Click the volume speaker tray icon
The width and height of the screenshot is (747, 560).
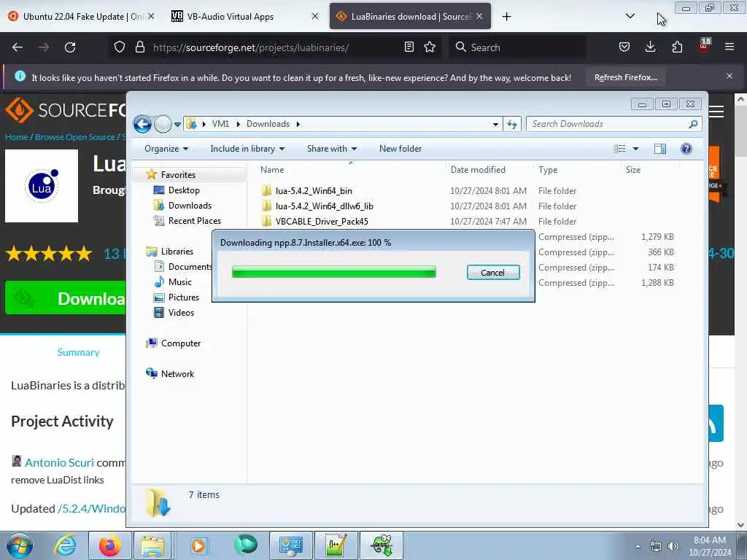coord(673,546)
